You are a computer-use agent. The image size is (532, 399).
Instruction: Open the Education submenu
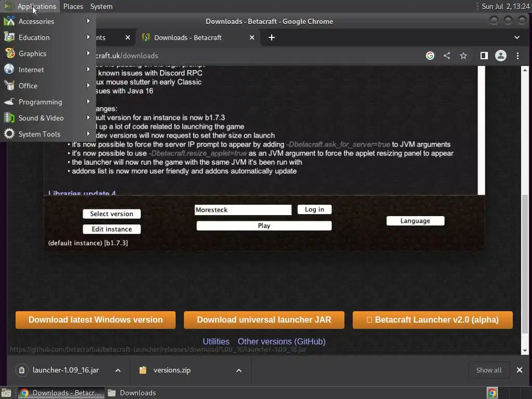click(47, 37)
